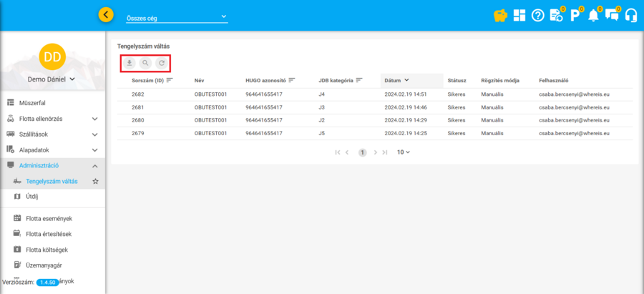The image size is (644, 294).
Task: Star Tengelyszám váltás as favorite
Action: click(95, 182)
